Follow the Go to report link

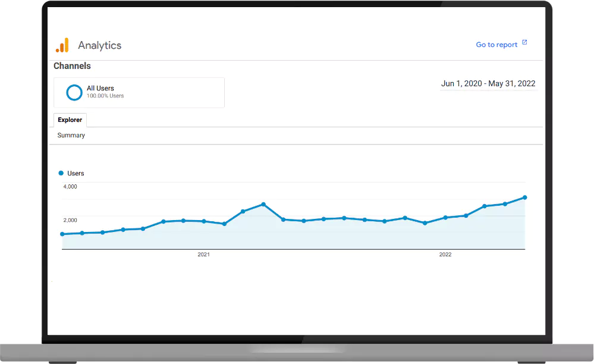point(496,44)
